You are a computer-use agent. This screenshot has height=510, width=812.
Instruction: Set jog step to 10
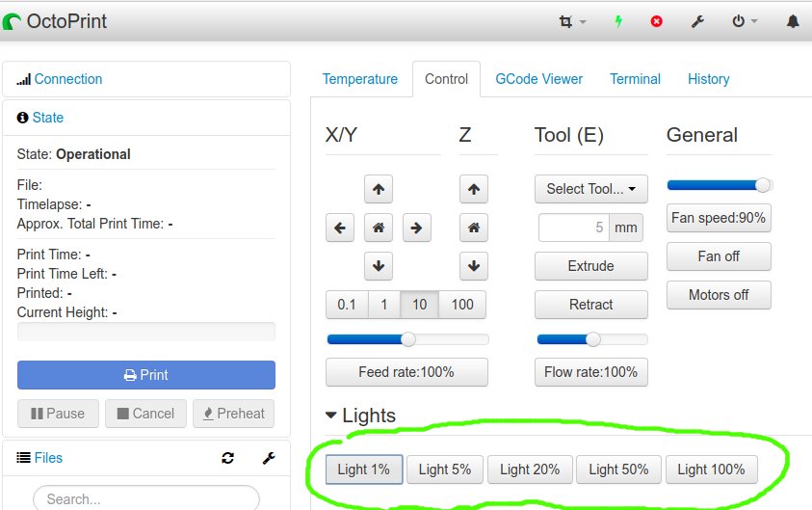pyautogui.click(x=419, y=305)
